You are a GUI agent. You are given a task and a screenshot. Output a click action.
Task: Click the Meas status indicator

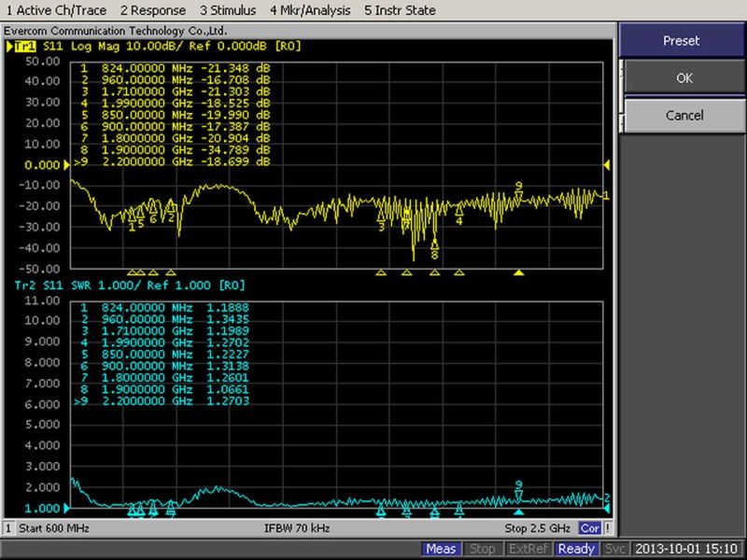click(441, 549)
